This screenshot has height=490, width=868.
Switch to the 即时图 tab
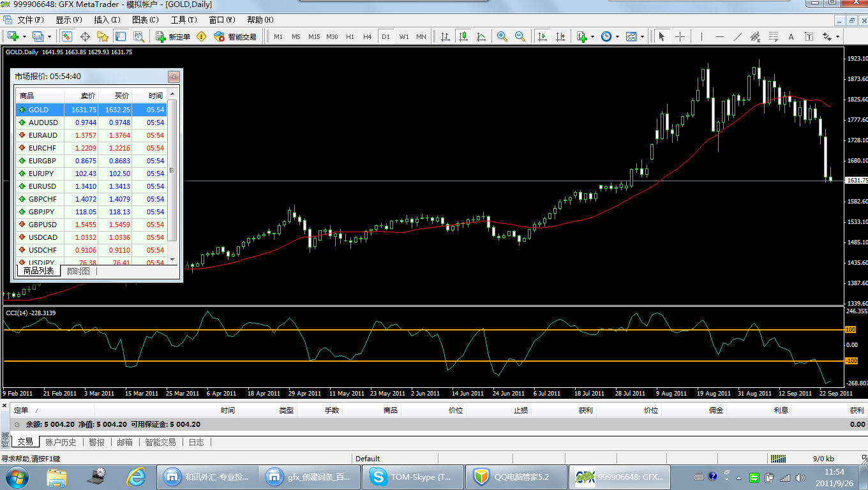(79, 271)
